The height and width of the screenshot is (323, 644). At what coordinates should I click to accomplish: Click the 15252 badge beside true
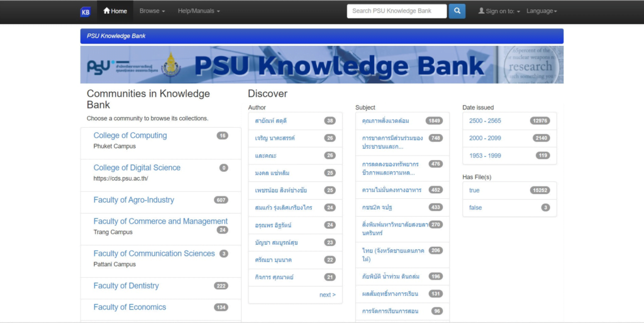click(540, 190)
